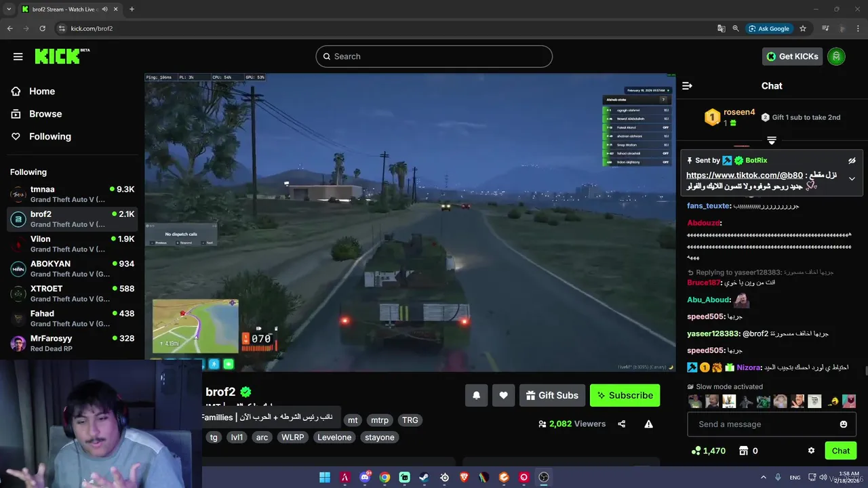Click the WLRP tag
The height and width of the screenshot is (488, 868).
[x=293, y=437]
